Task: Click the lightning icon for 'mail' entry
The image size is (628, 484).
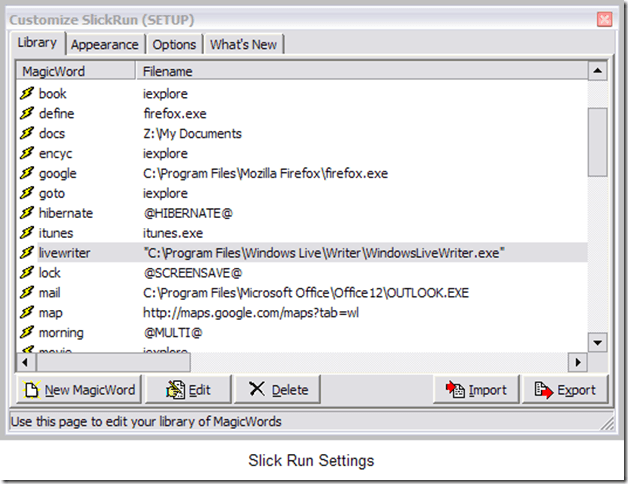Action: pos(27,293)
